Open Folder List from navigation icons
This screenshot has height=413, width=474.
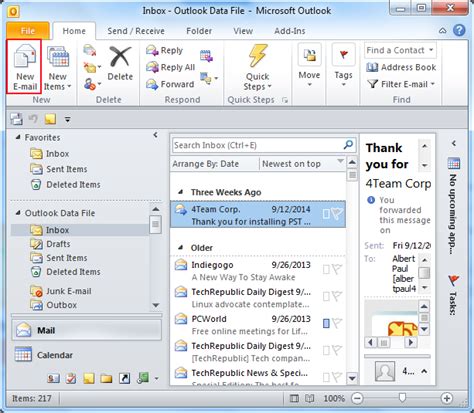106,378
